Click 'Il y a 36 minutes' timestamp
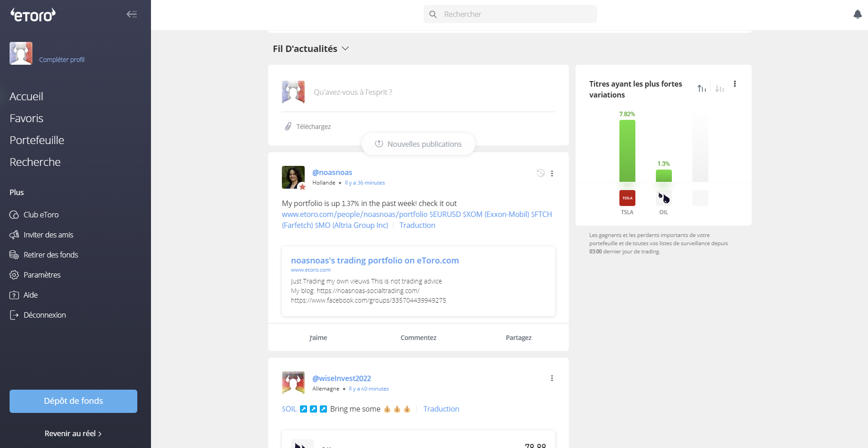The image size is (868, 448). click(x=365, y=183)
